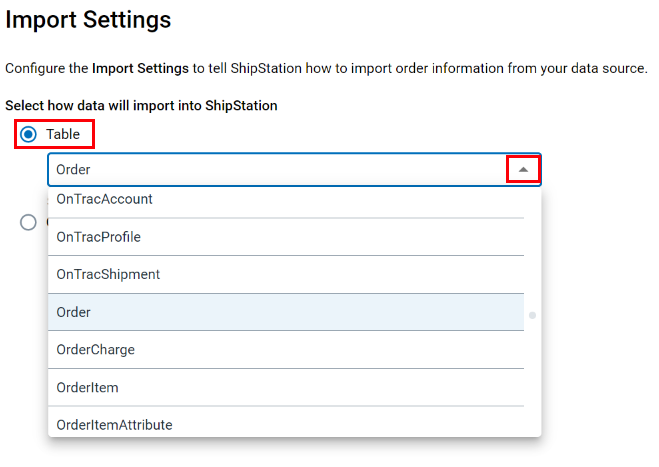Choose OrderItemAttribute from the list
The height and width of the screenshot is (467, 659).
(286, 424)
